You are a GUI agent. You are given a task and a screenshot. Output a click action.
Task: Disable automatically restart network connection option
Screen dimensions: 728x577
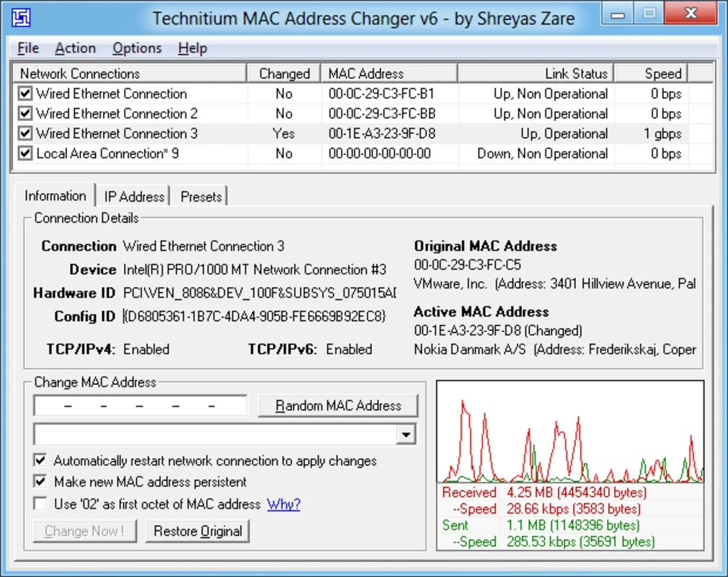[x=40, y=461]
